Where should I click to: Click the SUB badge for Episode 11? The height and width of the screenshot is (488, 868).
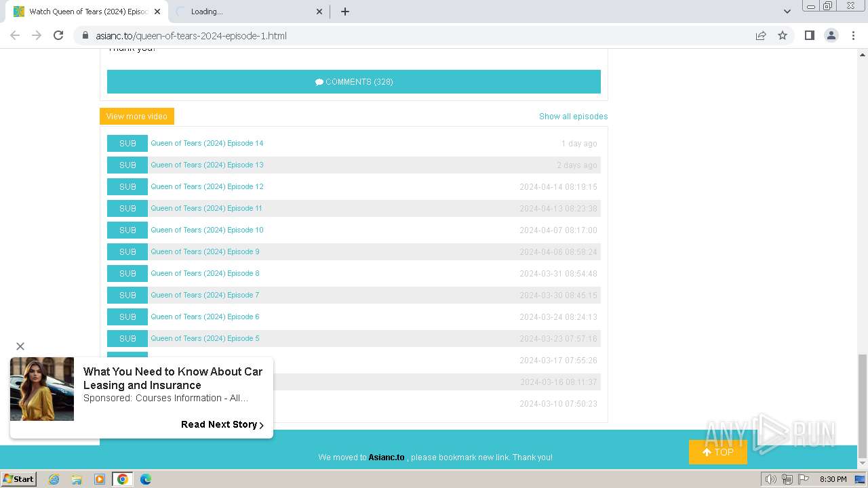tap(127, 208)
